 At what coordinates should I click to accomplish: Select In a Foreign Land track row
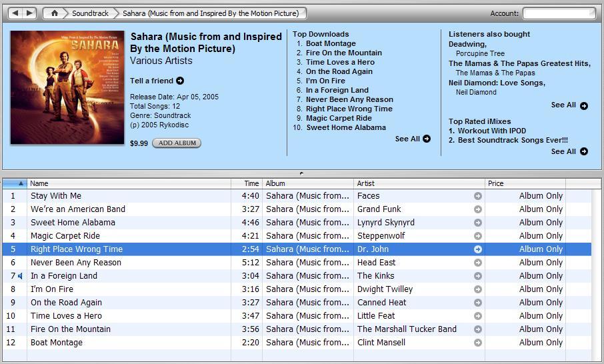(x=297, y=276)
